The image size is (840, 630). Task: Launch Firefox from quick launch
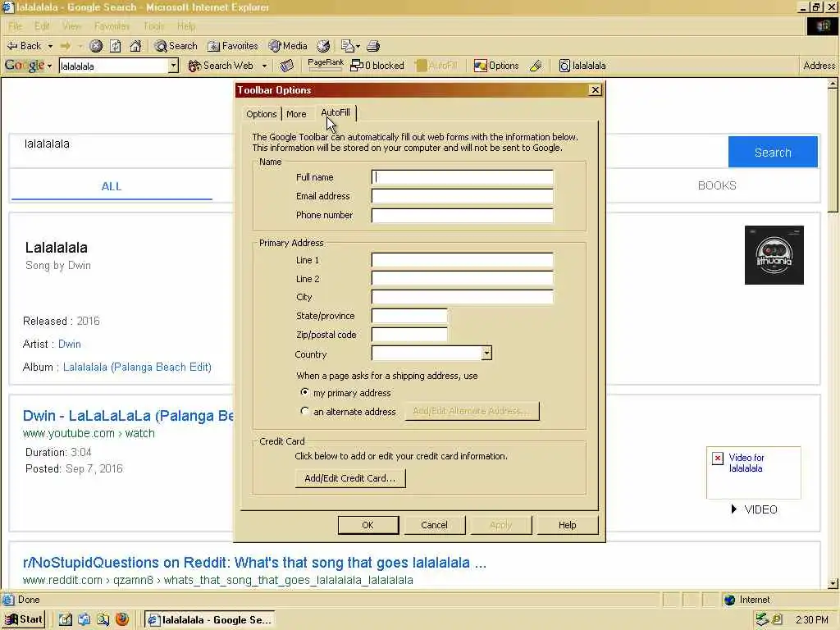tap(122, 619)
